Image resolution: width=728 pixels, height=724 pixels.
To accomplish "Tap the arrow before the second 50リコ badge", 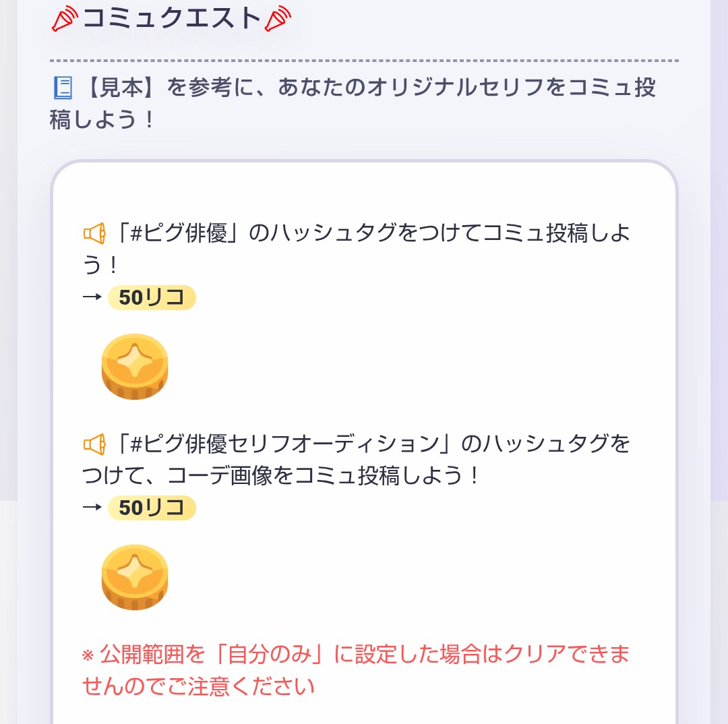I will point(92,508).
